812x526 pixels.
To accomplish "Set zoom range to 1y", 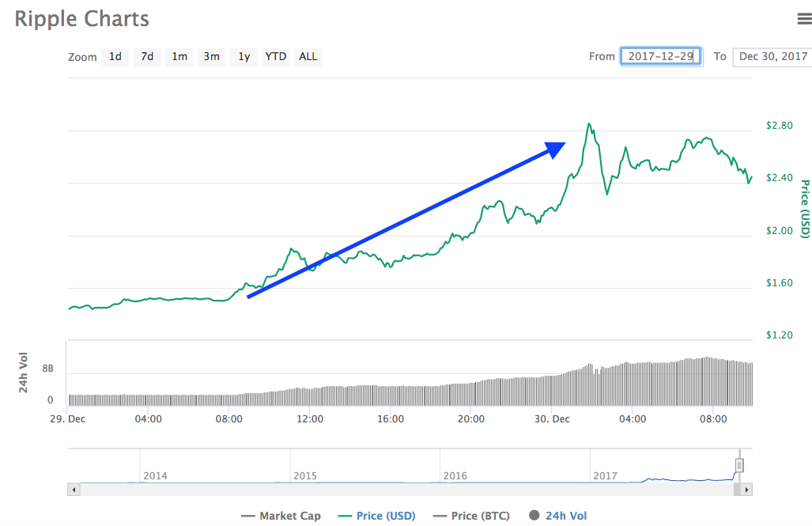I will pyautogui.click(x=244, y=56).
